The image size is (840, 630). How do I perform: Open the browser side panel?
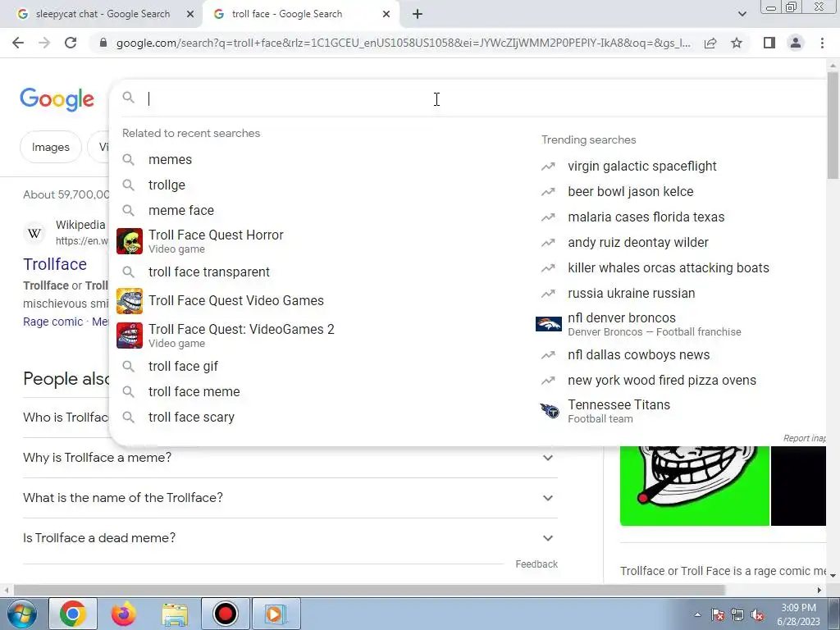click(769, 43)
